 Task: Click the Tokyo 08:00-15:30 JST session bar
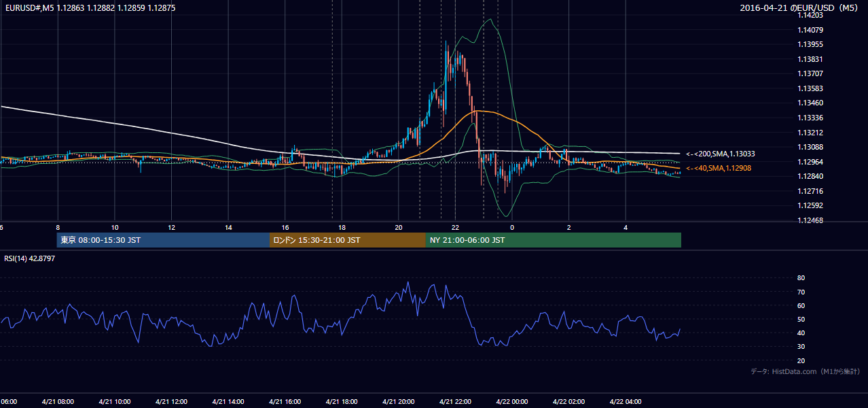click(164, 240)
